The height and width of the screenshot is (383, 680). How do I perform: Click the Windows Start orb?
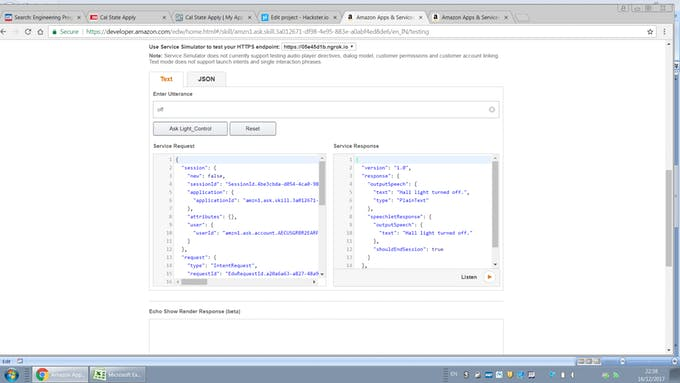(11, 374)
